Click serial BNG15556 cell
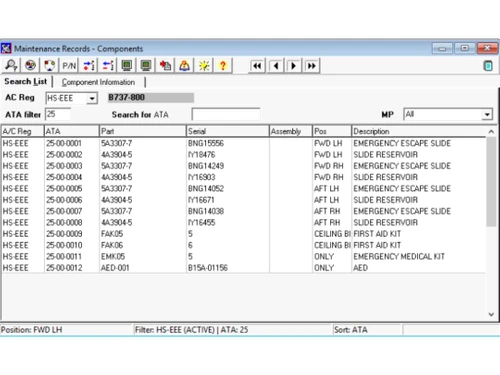This screenshot has width=500, height=375. pyautogui.click(x=228, y=143)
